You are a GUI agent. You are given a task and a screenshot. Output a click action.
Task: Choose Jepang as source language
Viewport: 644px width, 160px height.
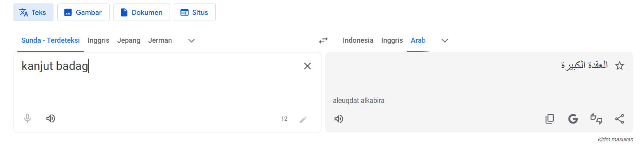click(129, 40)
